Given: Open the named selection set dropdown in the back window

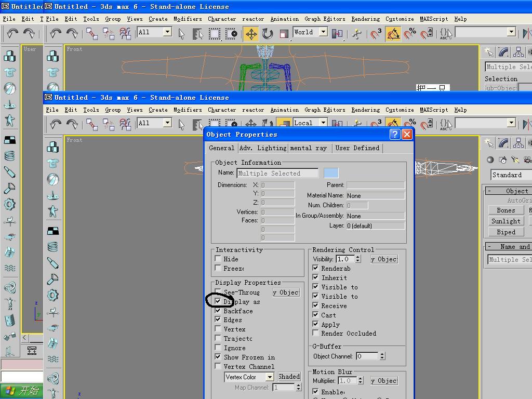Looking at the screenshot, I should click(512, 32).
